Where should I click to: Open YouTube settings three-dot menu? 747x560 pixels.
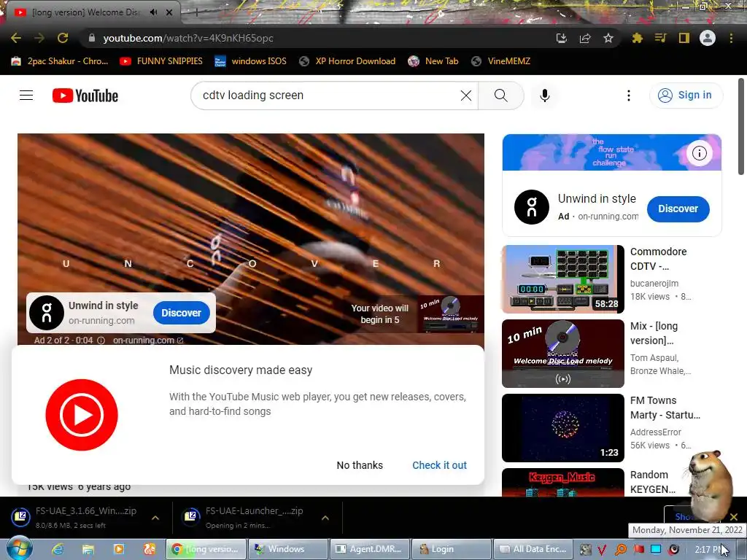629,96
